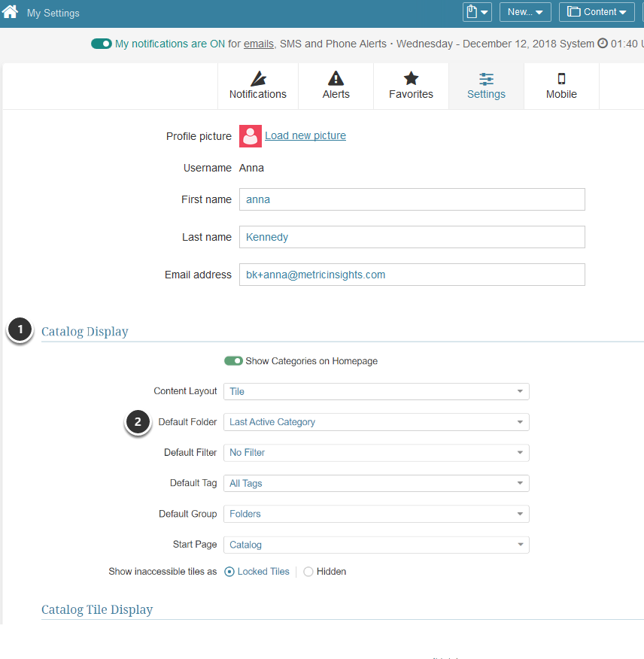Open the Default Folder dropdown
The image size is (644, 659).
376,422
